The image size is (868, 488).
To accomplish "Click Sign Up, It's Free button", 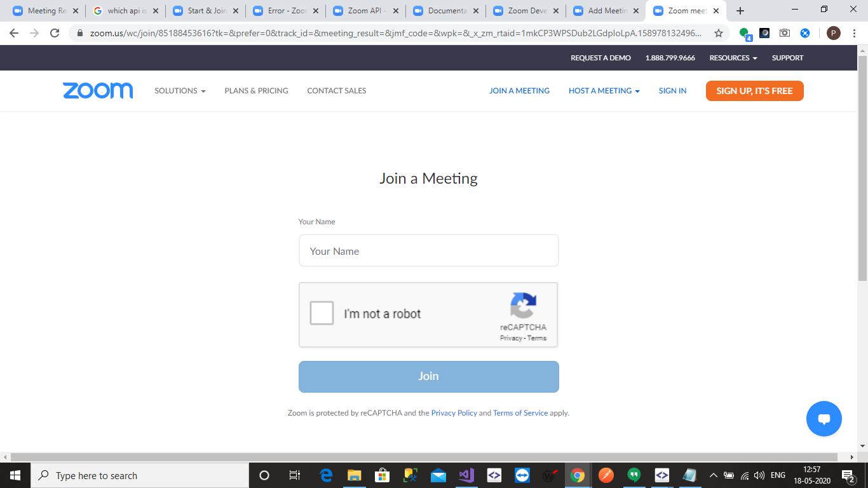I will click(754, 91).
